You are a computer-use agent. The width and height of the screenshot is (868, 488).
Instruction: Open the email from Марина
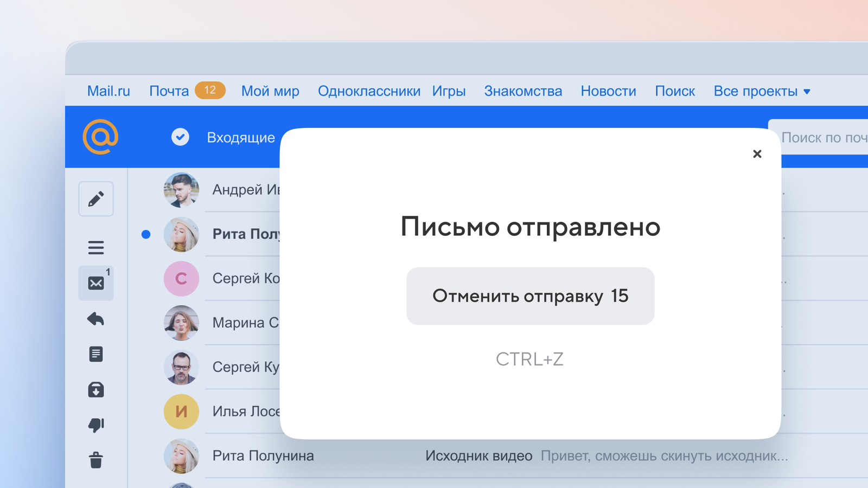pos(246,323)
